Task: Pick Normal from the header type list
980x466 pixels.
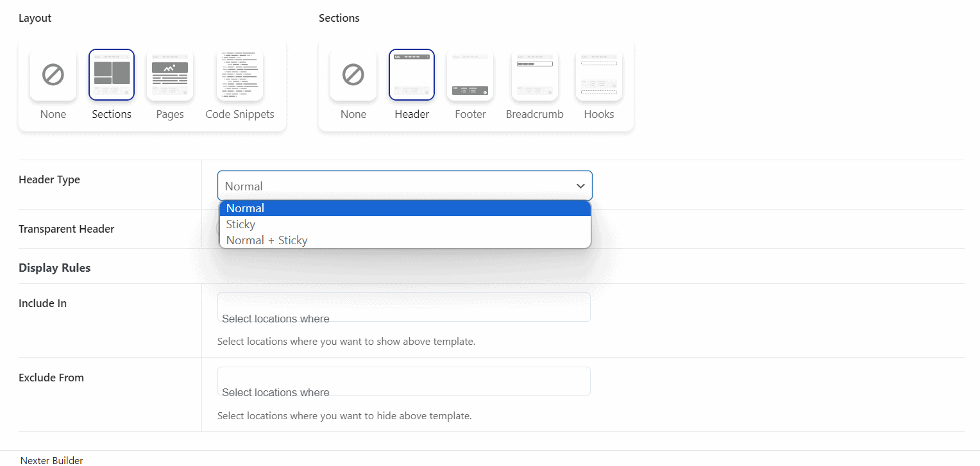Action: pos(405,208)
